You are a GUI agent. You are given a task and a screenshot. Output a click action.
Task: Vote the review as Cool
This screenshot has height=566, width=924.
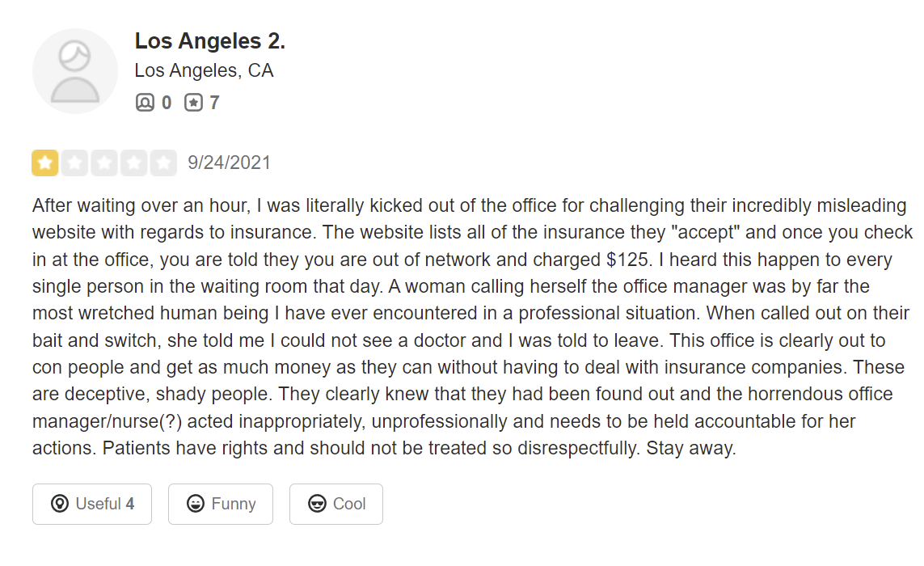click(336, 504)
